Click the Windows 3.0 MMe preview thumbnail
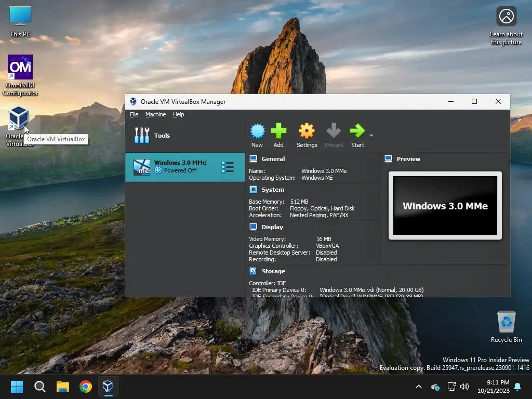532x399 pixels. [445, 205]
